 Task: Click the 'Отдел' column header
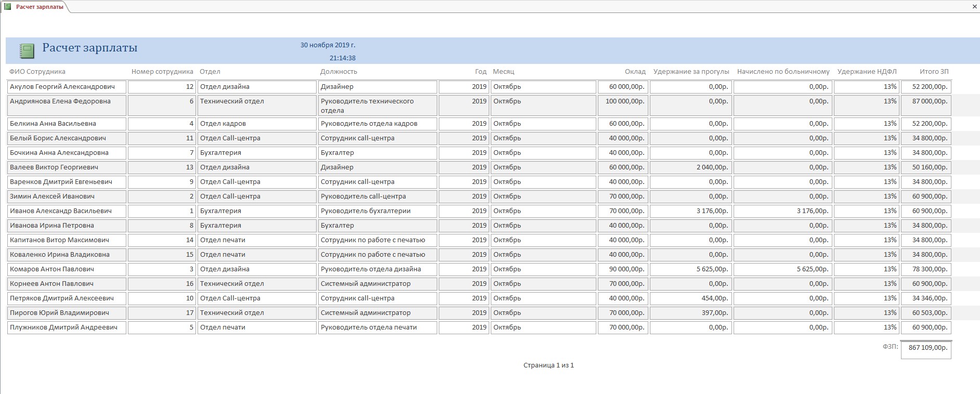[210, 72]
